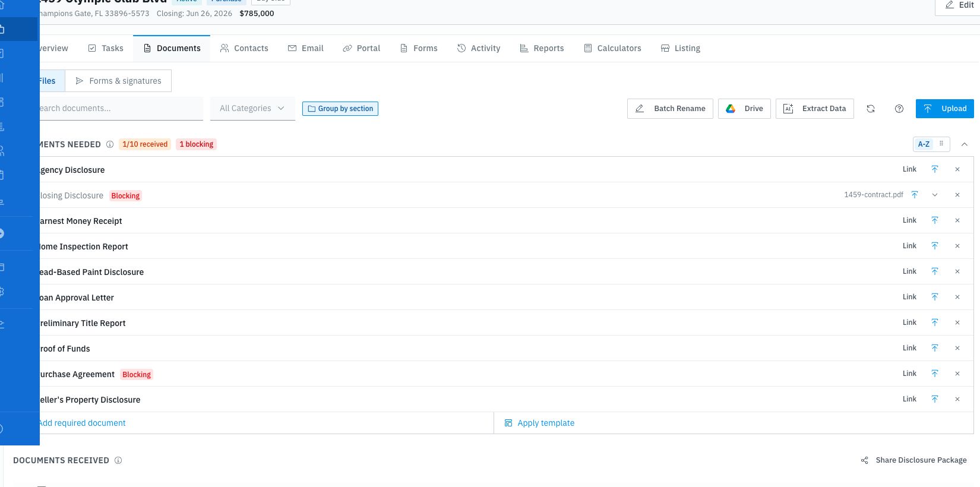The width and height of the screenshot is (980, 487).
Task: Open Google Drive import
Action: click(x=744, y=109)
